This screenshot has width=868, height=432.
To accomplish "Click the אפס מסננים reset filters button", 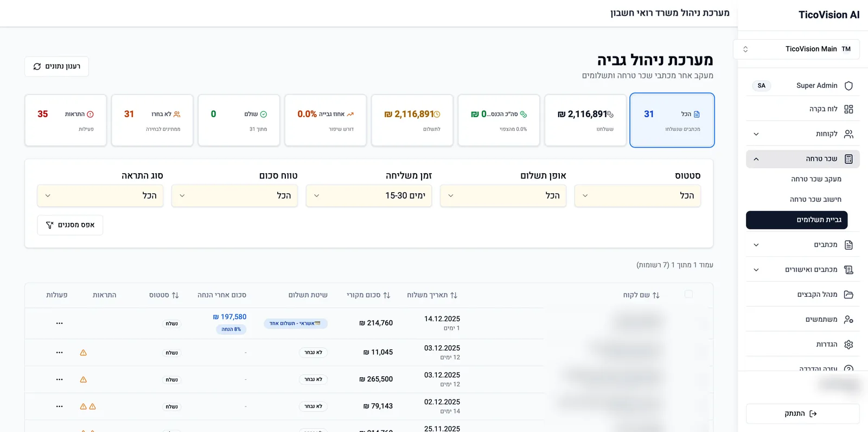I will [x=70, y=225].
